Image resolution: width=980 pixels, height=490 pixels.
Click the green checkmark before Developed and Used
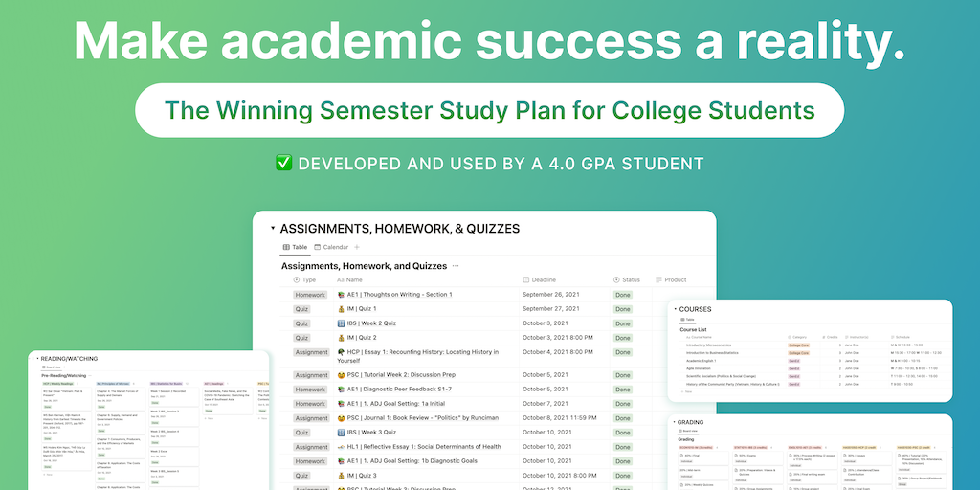(x=284, y=164)
